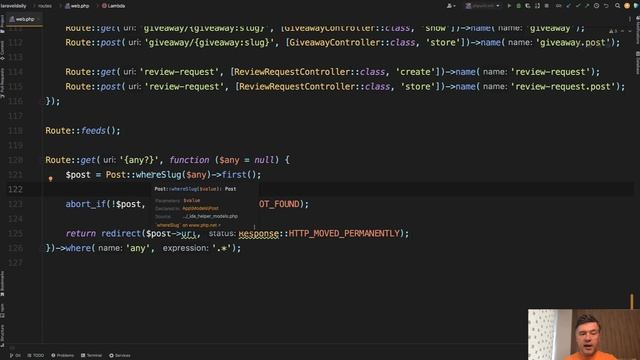Click the webcam video thumbnail
The width and height of the screenshot is (640, 360).
(584, 334)
